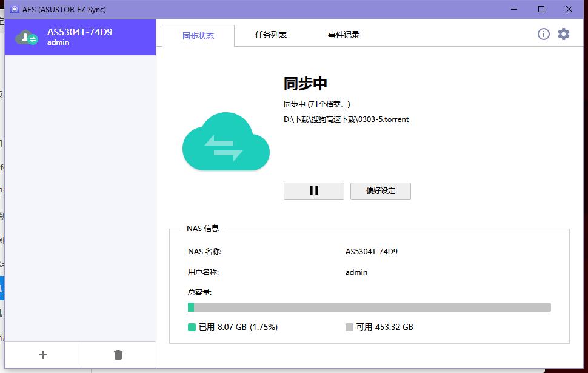Maximize the AES window

click(x=541, y=9)
